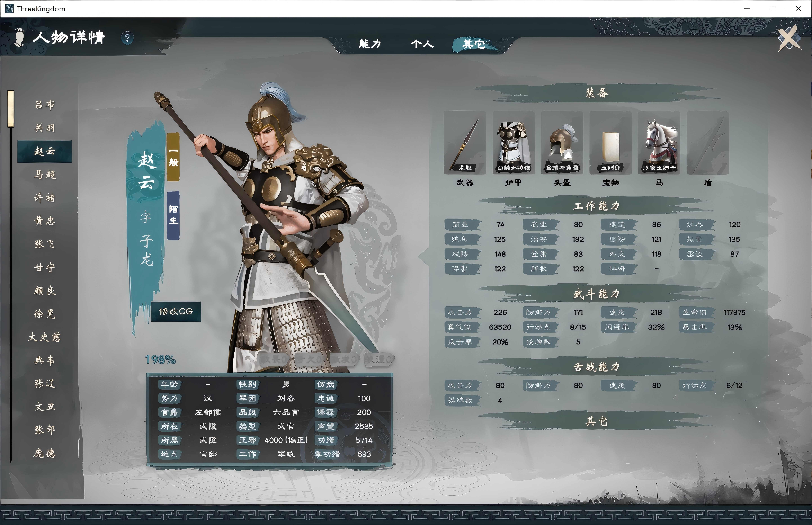Open the help question mark icon
This screenshot has height=525, width=812.
coord(127,37)
